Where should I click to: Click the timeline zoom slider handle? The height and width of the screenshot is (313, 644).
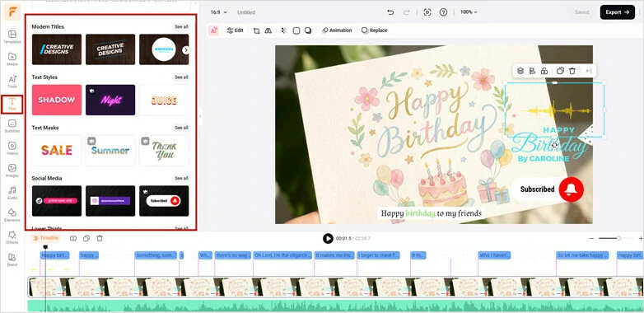pos(618,238)
